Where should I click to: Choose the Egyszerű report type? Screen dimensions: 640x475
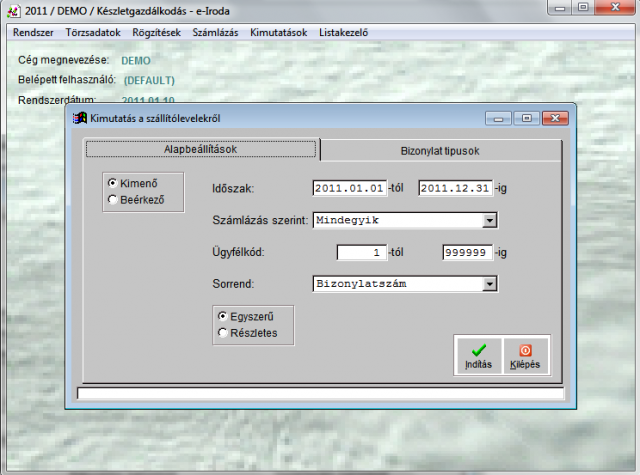click(222, 315)
